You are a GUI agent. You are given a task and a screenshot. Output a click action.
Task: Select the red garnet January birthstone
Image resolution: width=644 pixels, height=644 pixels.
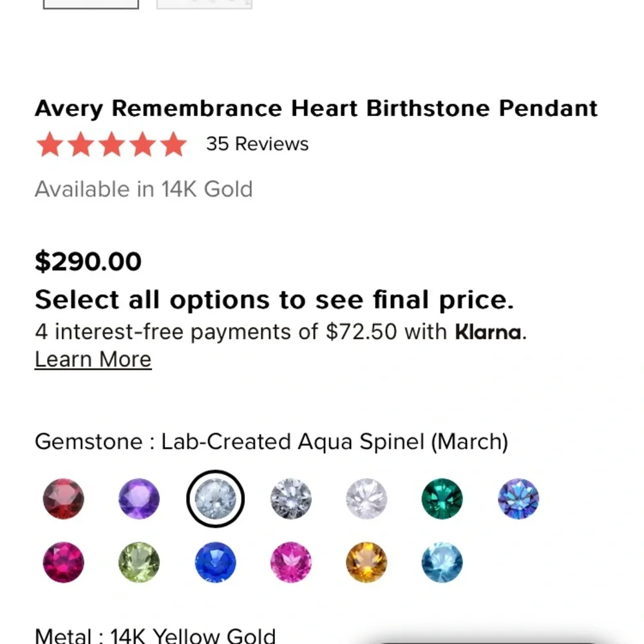(62, 499)
